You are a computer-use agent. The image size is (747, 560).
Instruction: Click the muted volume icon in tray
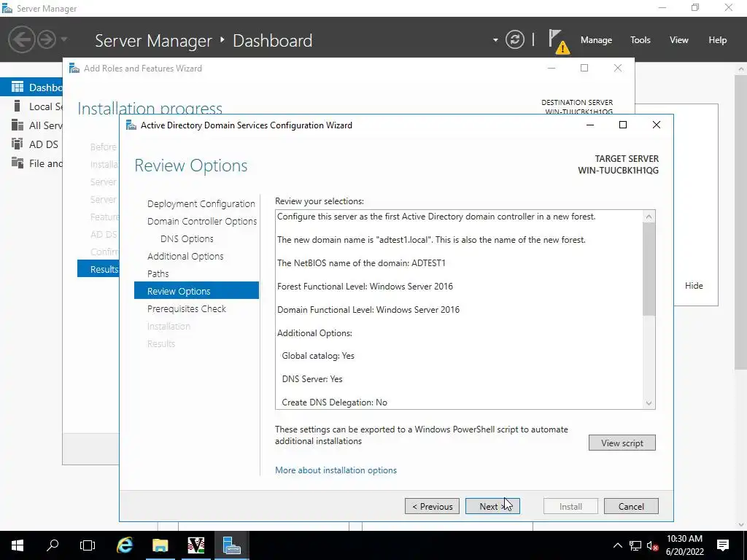coord(653,545)
